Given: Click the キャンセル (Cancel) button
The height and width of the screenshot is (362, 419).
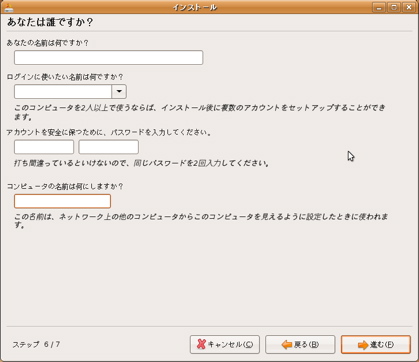Looking at the screenshot, I should point(225,344).
